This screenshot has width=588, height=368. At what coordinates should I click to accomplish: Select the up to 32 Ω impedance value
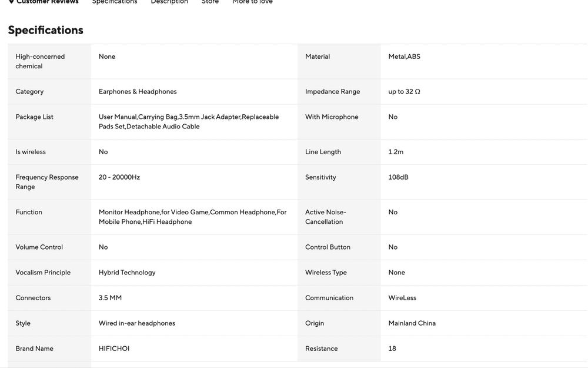(x=404, y=92)
